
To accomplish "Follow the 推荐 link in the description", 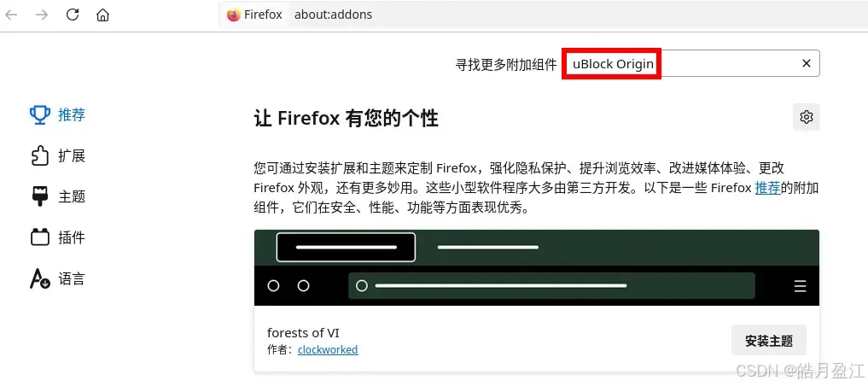I will [x=768, y=188].
